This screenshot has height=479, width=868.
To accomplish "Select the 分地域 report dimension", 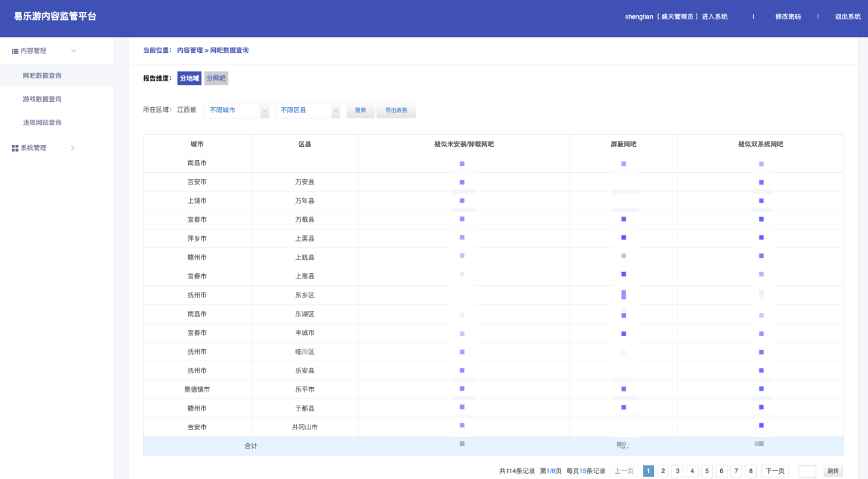I will tap(189, 78).
